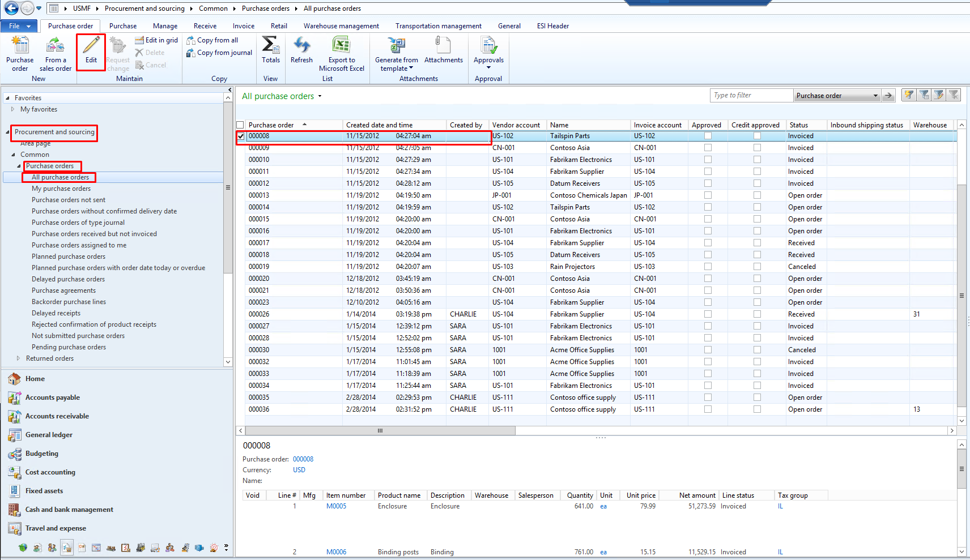Open Warehouse management ribbon tab

[341, 26]
